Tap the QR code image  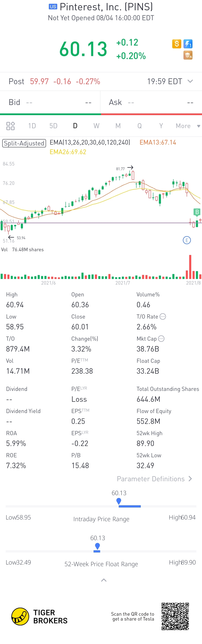(175, 616)
